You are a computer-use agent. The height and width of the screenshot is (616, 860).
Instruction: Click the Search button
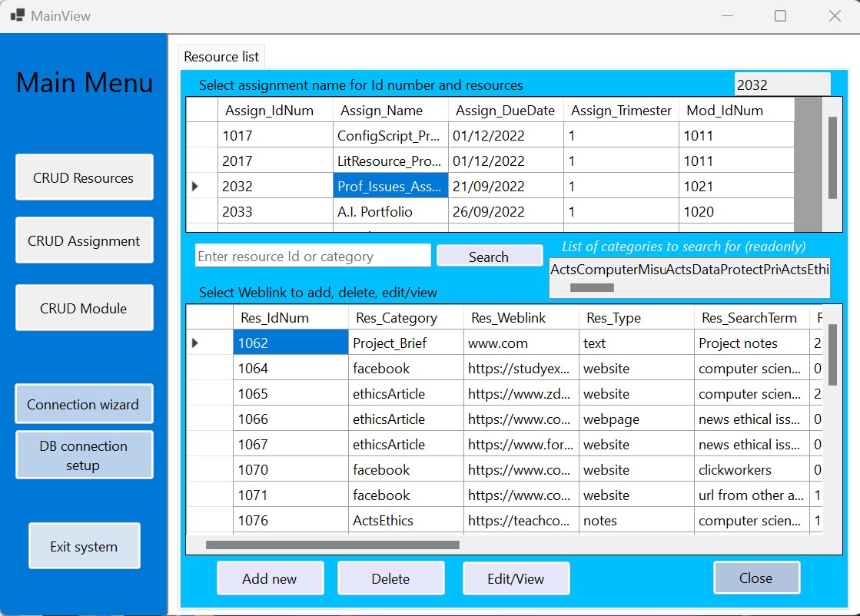pyautogui.click(x=489, y=257)
